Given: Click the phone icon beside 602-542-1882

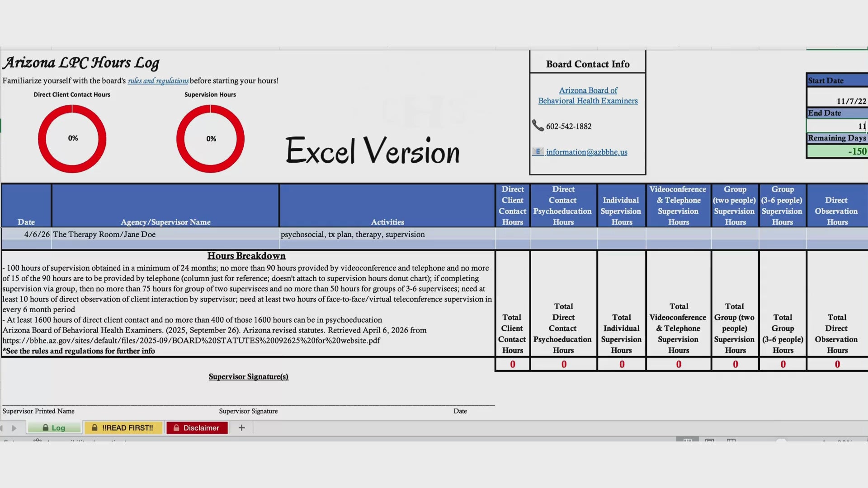Looking at the screenshot, I should pyautogui.click(x=538, y=126).
